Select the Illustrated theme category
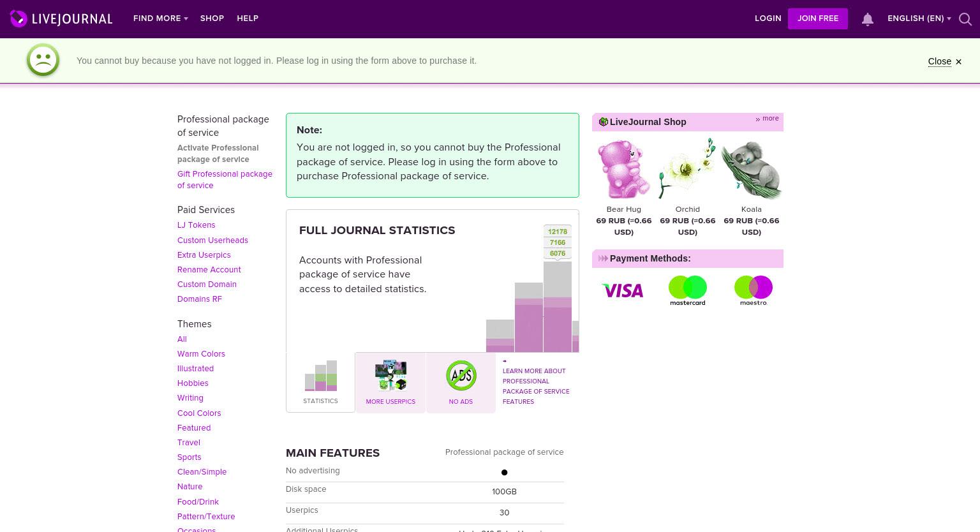Screen dimensions: 980x532 click(195, 369)
